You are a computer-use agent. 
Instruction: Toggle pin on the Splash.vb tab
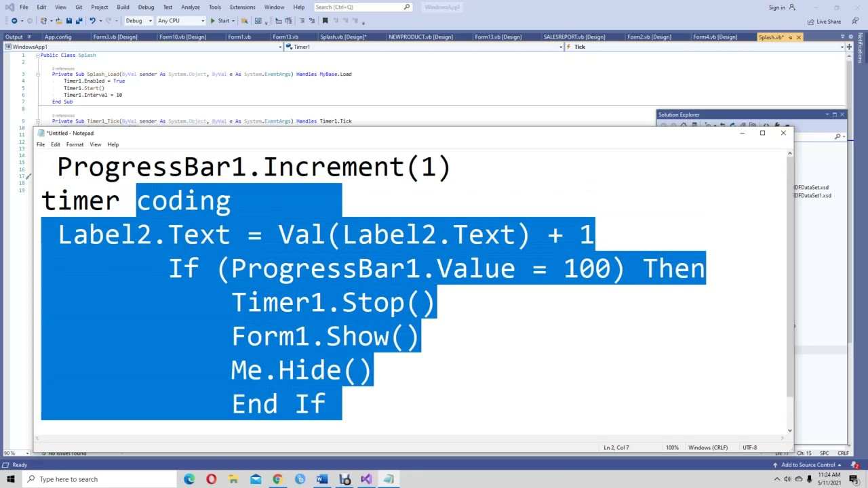pos(790,37)
